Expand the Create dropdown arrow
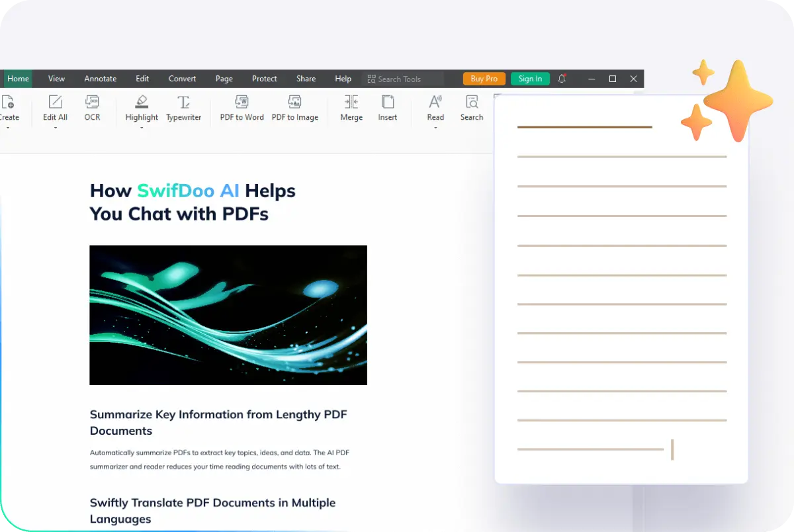 coord(8,128)
